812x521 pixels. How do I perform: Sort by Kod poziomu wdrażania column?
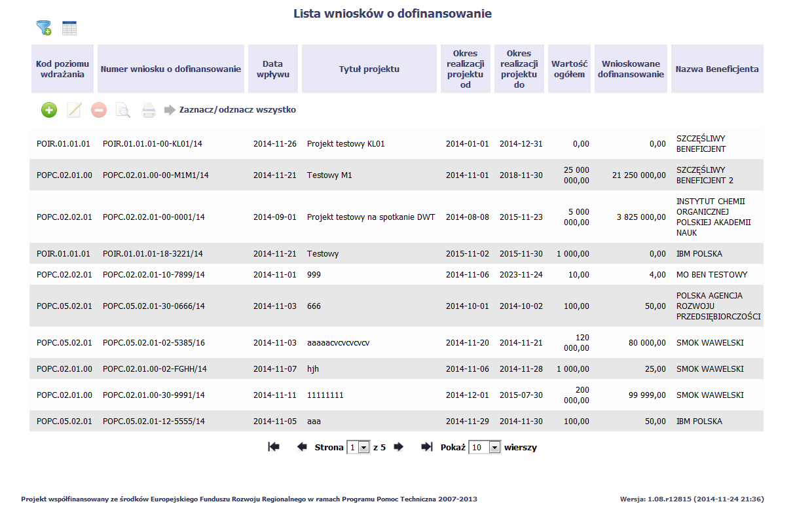click(61, 69)
